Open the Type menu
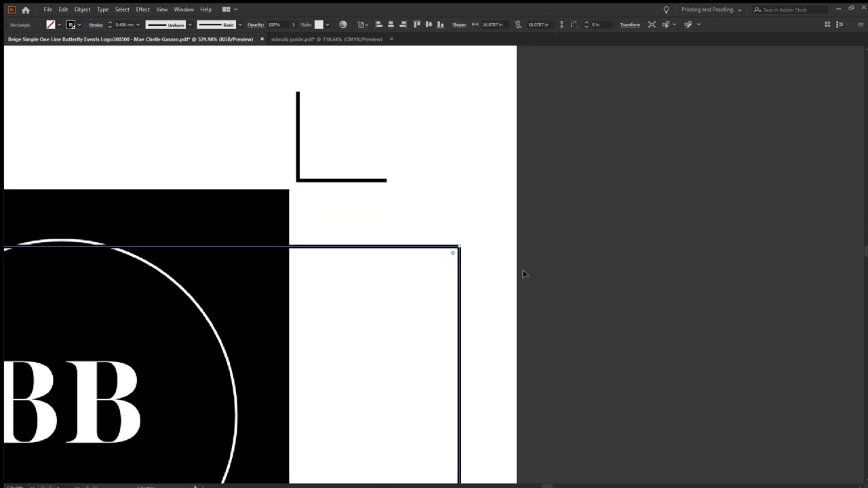868x488 pixels. (103, 9)
